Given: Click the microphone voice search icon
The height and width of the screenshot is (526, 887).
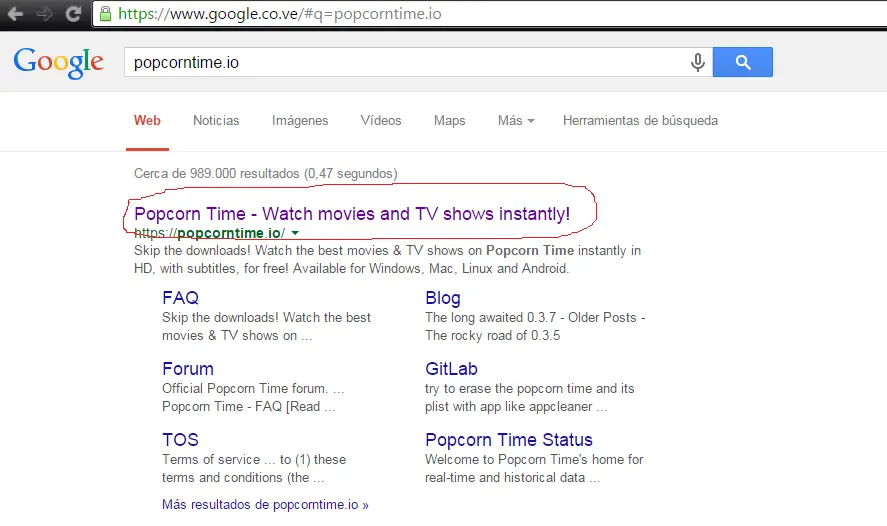Looking at the screenshot, I should pyautogui.click(x=698, y=62).
